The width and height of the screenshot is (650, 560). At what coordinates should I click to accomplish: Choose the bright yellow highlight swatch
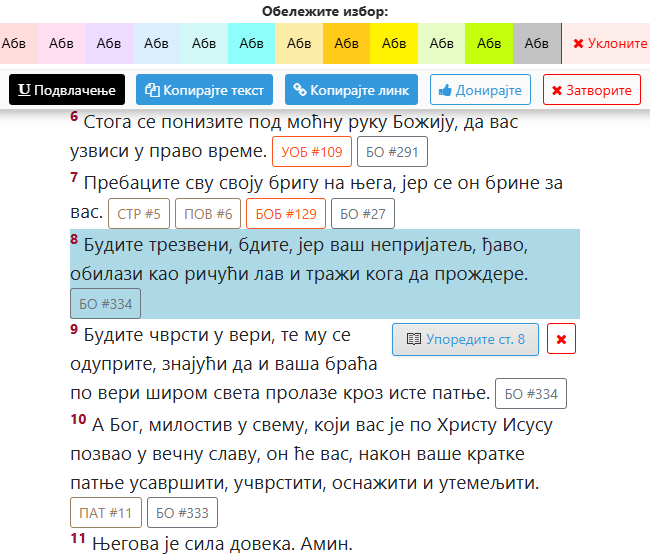pos(394,44)
